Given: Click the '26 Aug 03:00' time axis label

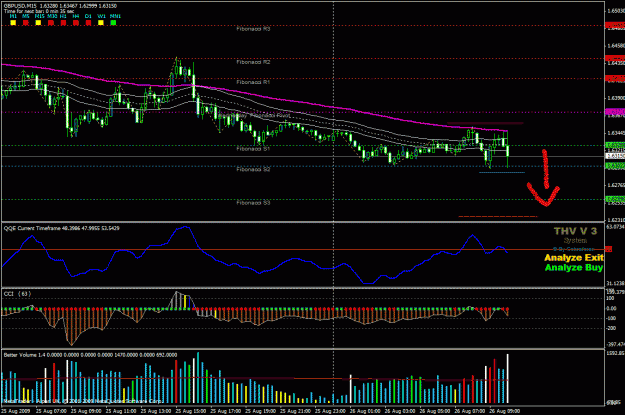Looking at the screenshot, I should [400, 411].
